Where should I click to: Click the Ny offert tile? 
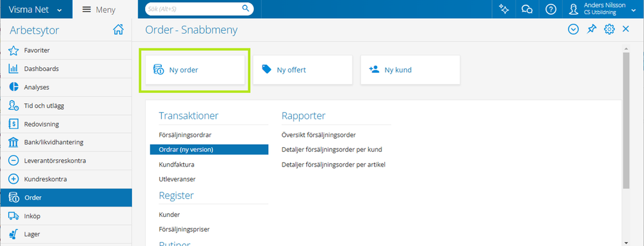click(x=303, y=70)
